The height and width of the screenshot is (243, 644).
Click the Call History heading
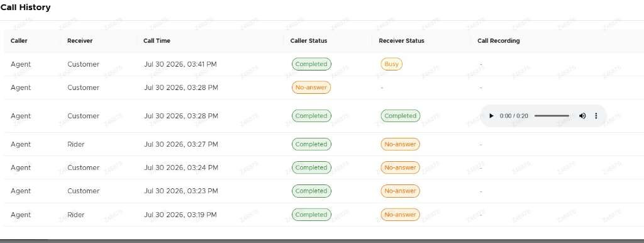coord(25,8)
